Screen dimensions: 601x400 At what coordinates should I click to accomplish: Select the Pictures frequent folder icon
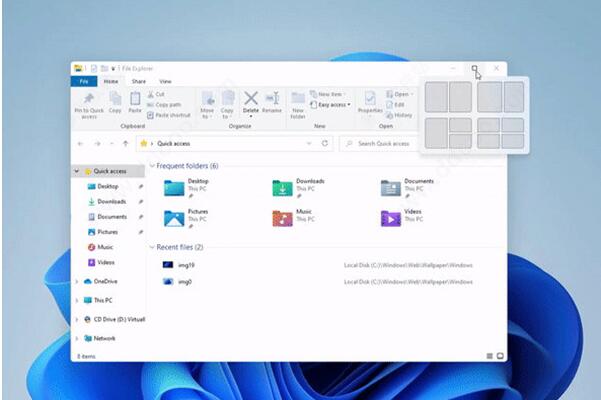[174, 218]
